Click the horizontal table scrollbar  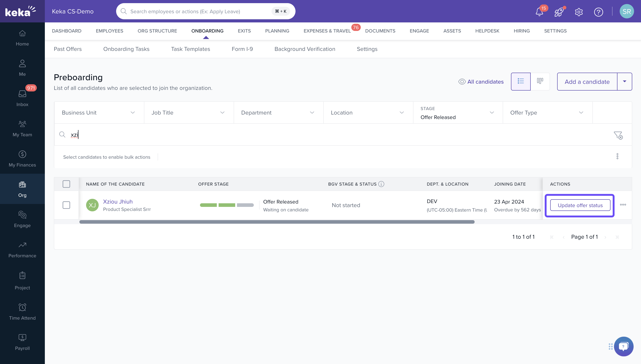click(x=277, y=222)
